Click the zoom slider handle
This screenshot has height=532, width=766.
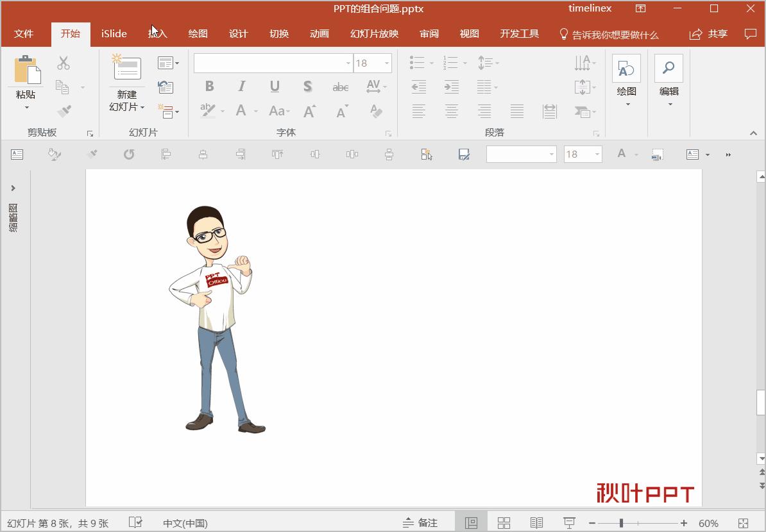coord(621,523)
